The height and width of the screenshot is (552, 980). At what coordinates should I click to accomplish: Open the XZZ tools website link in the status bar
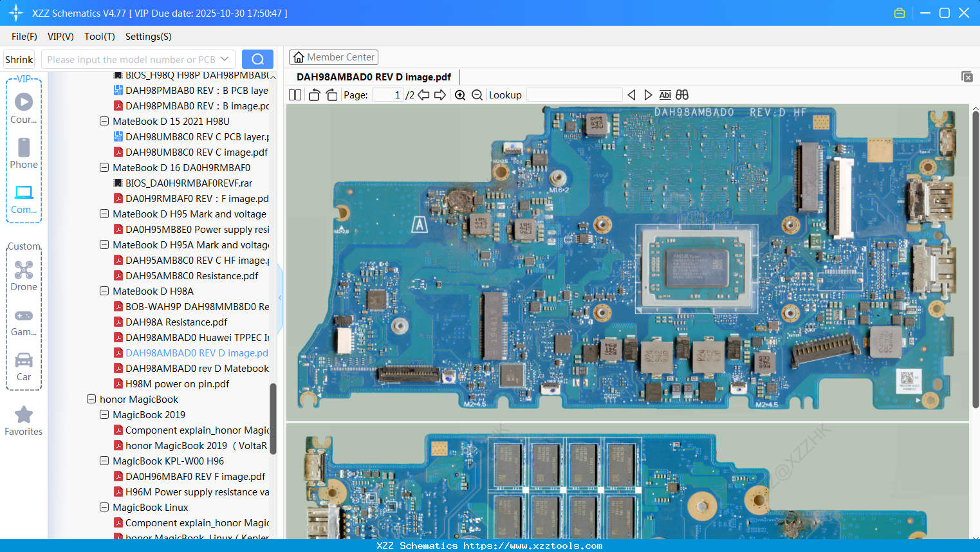click(533, 546)
